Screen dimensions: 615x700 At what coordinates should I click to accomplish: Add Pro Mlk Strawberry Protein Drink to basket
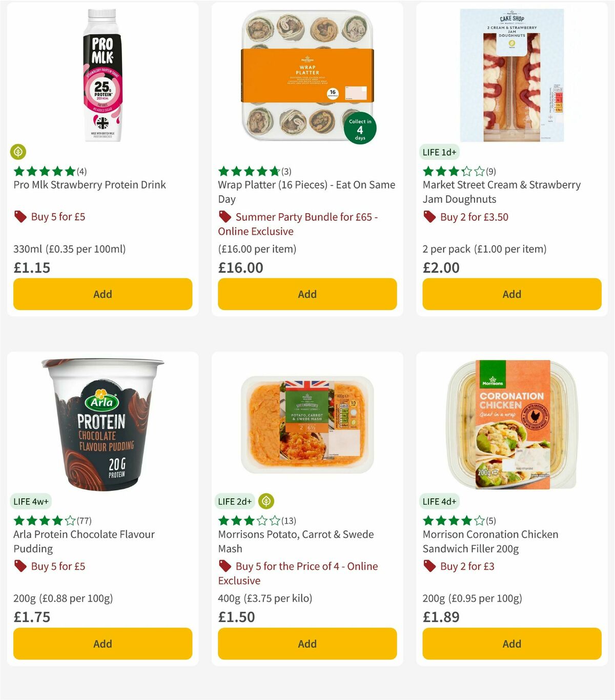[102, 294]
